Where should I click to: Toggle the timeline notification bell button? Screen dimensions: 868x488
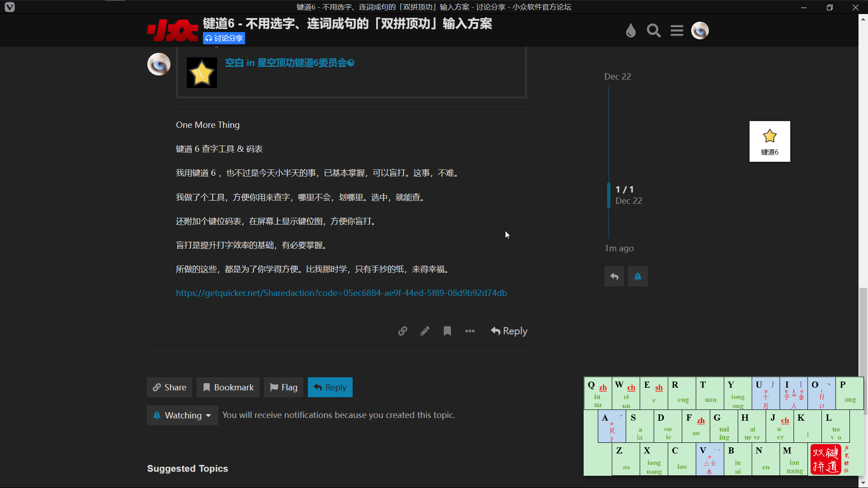[x=637, y=276]
